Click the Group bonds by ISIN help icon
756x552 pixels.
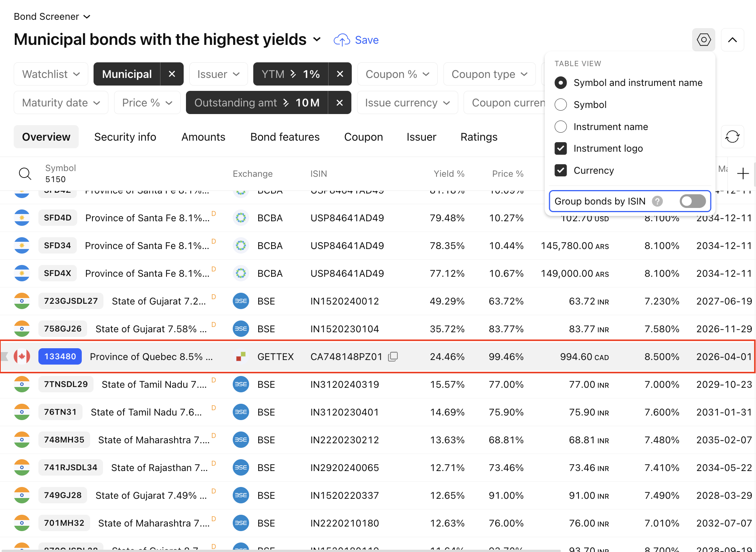(657, 201)
